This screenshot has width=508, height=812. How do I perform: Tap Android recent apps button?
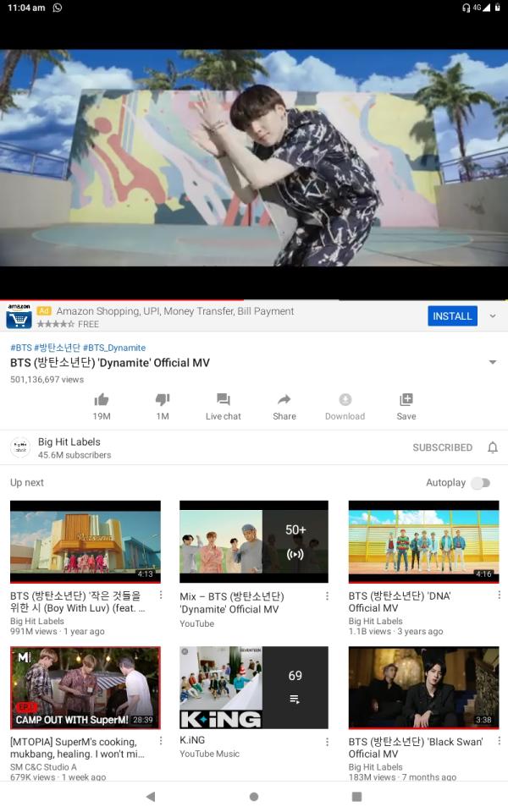pos(356,797)
